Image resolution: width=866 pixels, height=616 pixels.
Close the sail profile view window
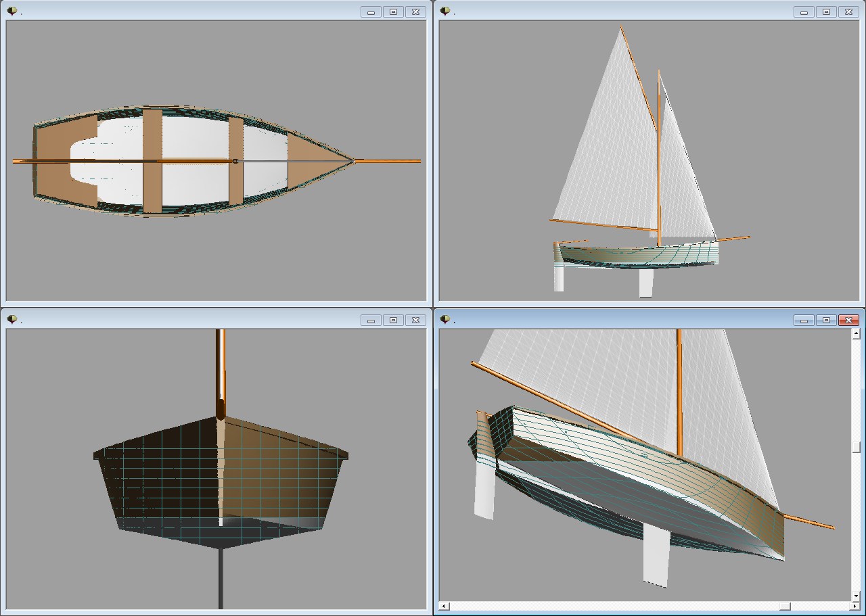[x=848, y=11]
